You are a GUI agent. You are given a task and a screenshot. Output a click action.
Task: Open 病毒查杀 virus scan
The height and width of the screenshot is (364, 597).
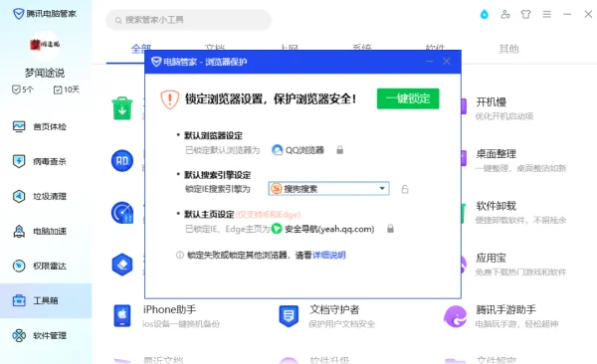tap(46, 161)
